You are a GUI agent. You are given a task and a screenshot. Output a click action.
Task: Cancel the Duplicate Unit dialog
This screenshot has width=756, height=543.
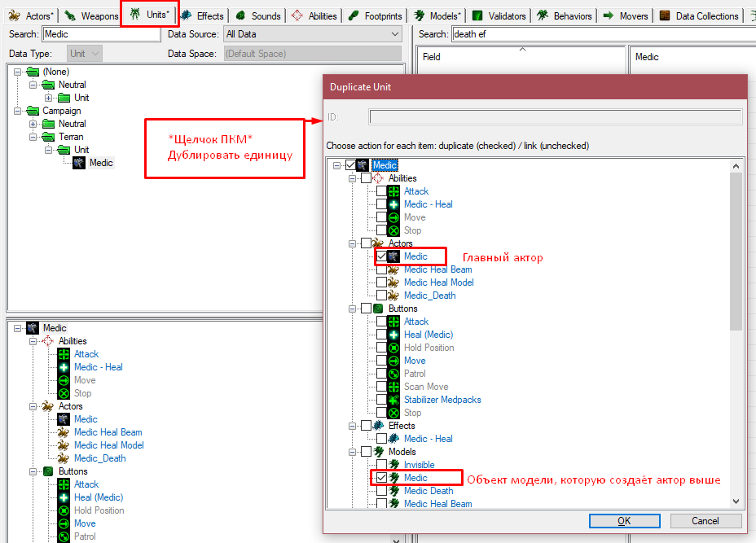tap(705, 521)
